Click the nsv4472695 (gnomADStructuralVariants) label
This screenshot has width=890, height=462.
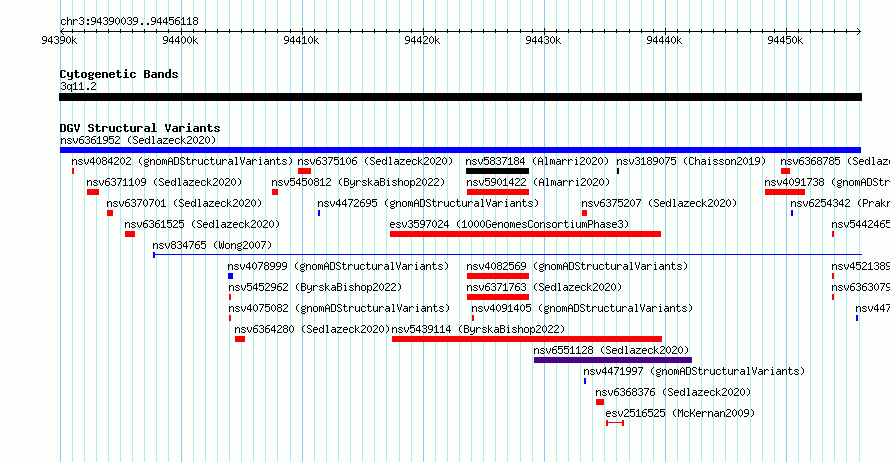coord(428,203)
